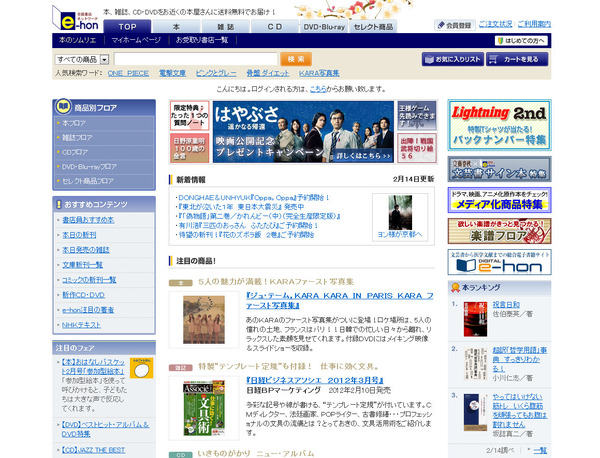The image size is (600, 458).
Task: Open 本フロア in the sidebar
Action: pyautogui.click(x=74, y=123)
